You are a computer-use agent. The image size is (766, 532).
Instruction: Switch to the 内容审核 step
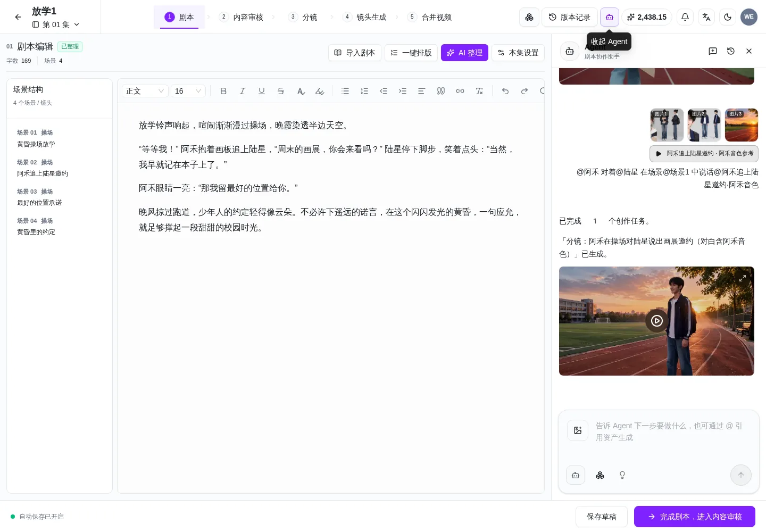[241, 17]
